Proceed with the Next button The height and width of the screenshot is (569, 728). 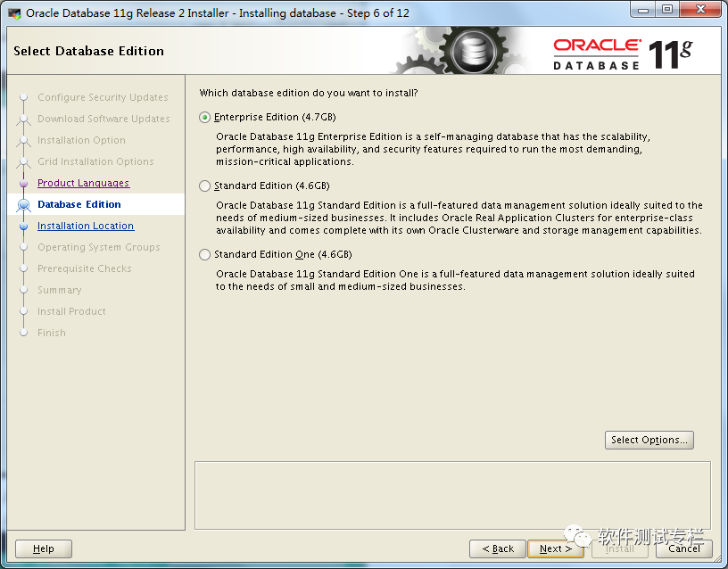pos(556,548)
